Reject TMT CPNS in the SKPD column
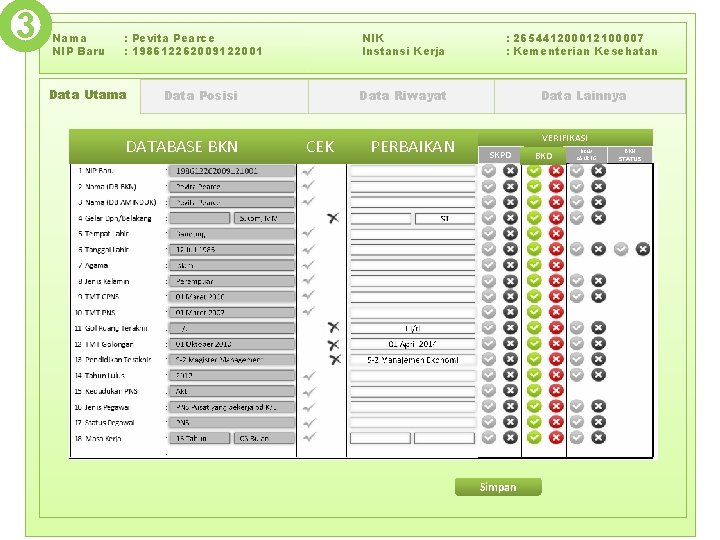This screenshot has height=540, width=720. point(510,296)
